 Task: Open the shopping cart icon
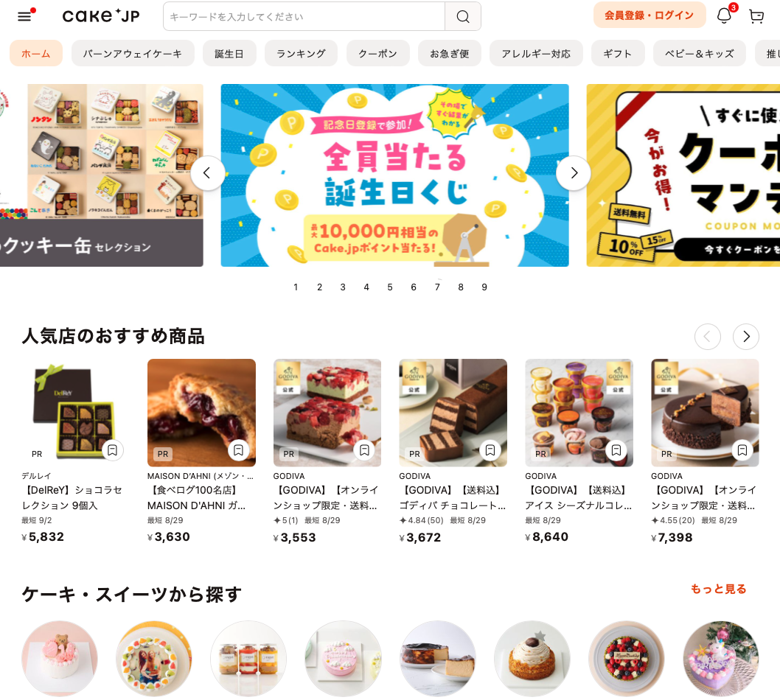tap(756, 16)
